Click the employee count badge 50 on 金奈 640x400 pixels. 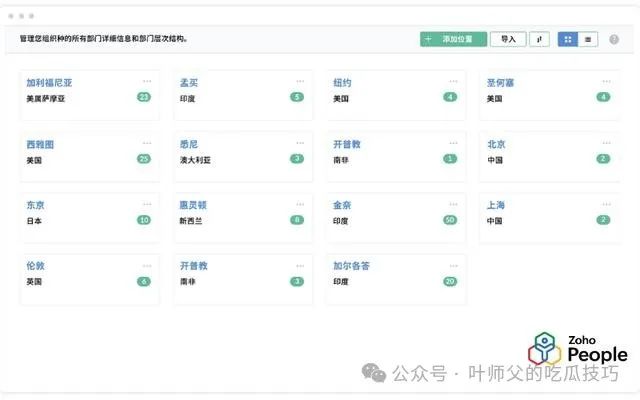coord(449,220)
